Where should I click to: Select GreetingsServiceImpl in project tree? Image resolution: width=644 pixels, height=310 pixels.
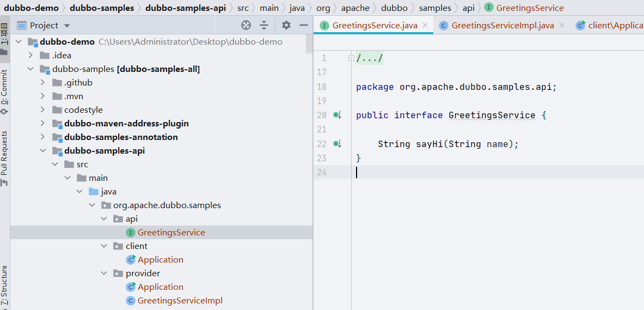coord(162,300)
